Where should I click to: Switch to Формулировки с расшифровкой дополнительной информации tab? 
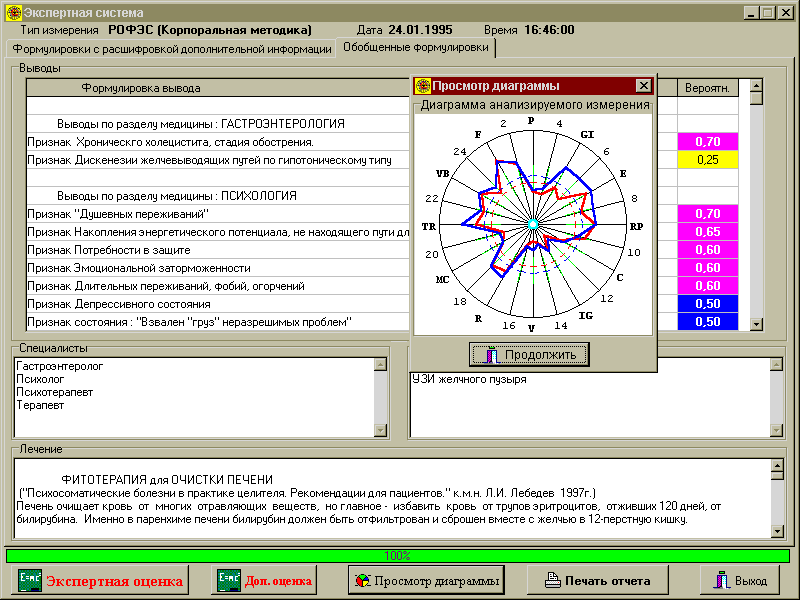(x=172, y=49)
